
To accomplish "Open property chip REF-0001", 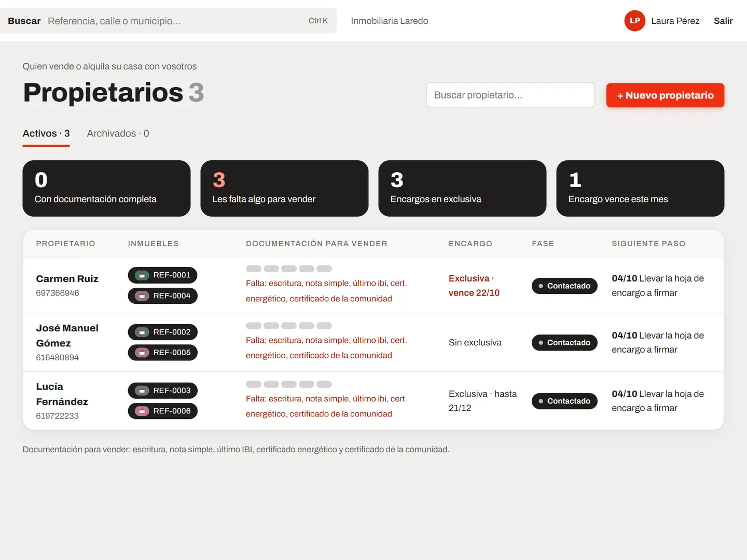I will point(162,275).
